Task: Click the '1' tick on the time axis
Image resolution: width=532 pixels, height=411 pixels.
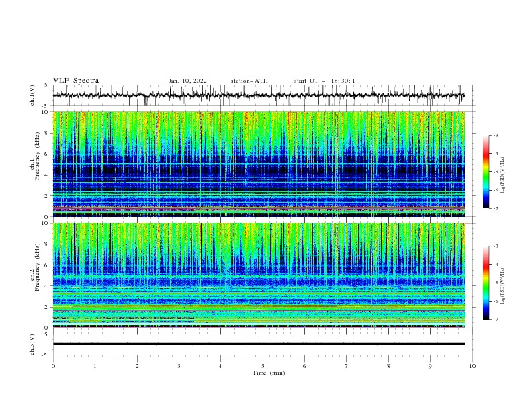Action: [x=95, y=366]
